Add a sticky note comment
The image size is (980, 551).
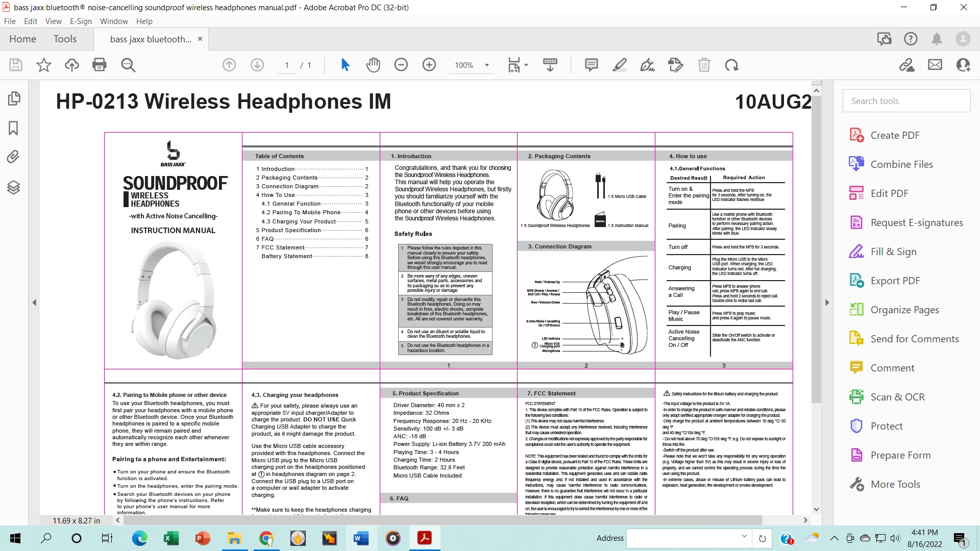point(591,65)
